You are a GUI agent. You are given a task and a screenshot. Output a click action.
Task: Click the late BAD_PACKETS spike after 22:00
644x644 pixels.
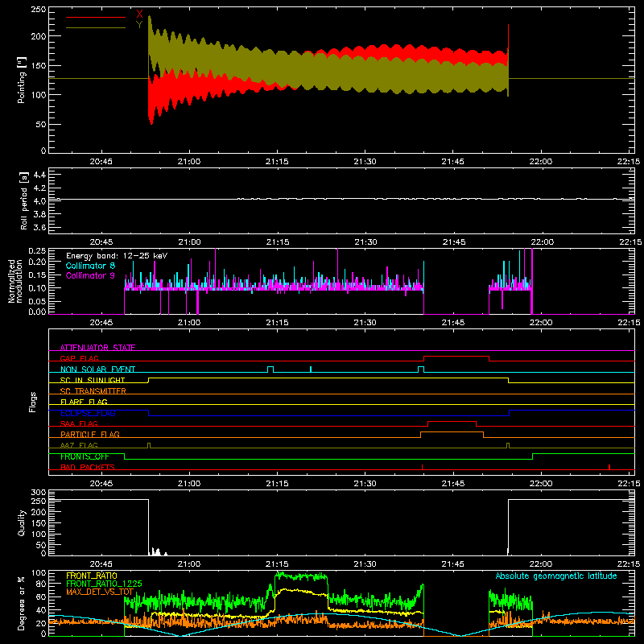click(x=609, y=467)
